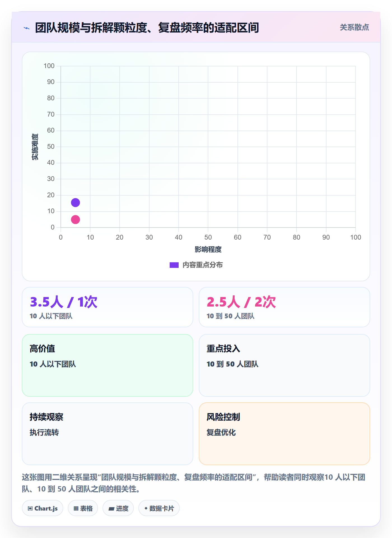Select the 2.5人 / 2次 stat card
This screenshot has height=538, width=392.
pyautogui.click(x=284, y=307)
